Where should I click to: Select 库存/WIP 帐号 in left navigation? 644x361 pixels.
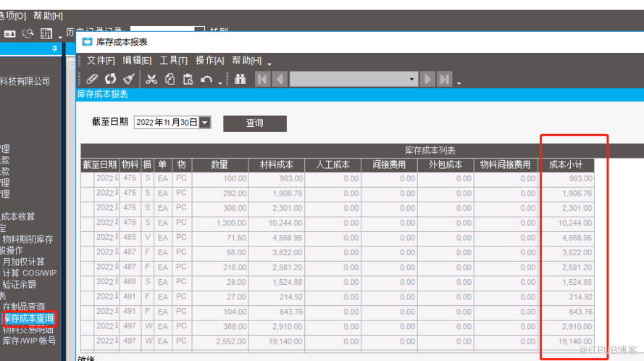[x=29, y=341]
